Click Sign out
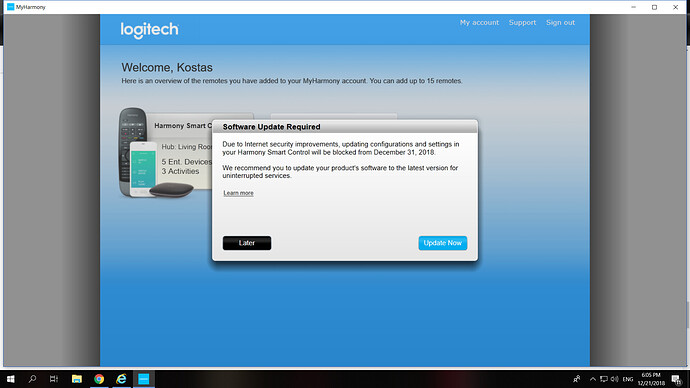The width and height of the screenshot is (690, 388). point(560,22)
